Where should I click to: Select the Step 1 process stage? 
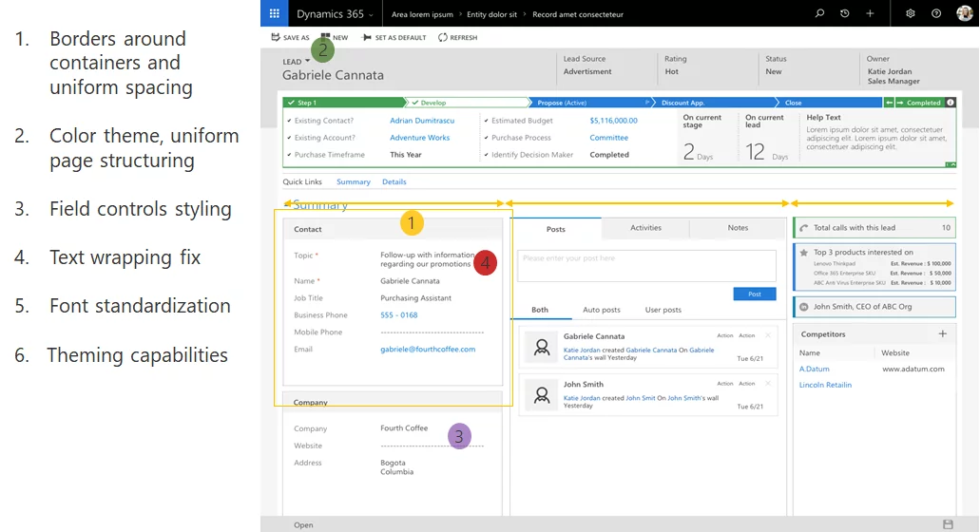[344, 103]
